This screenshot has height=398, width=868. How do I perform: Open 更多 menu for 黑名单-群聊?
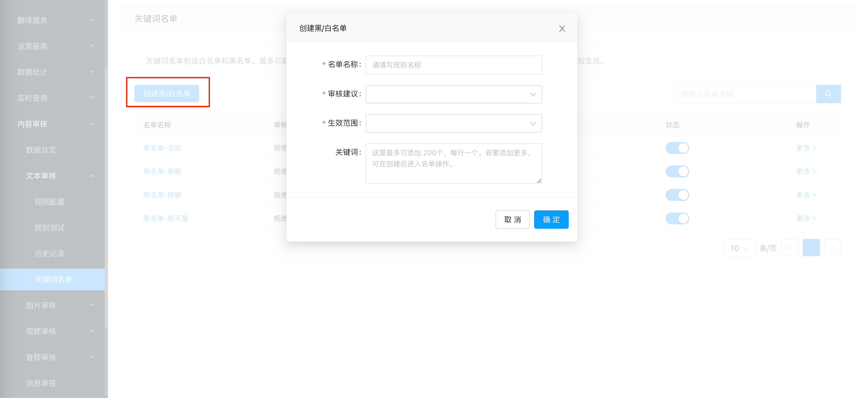coord(806,195)
